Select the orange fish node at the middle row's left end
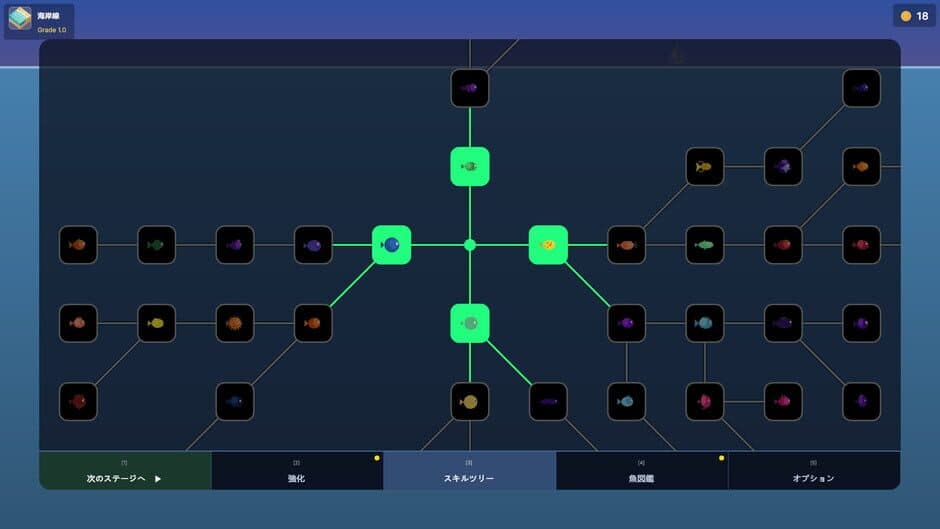This screenshot has width=940, height=529. tap(78, 245)
